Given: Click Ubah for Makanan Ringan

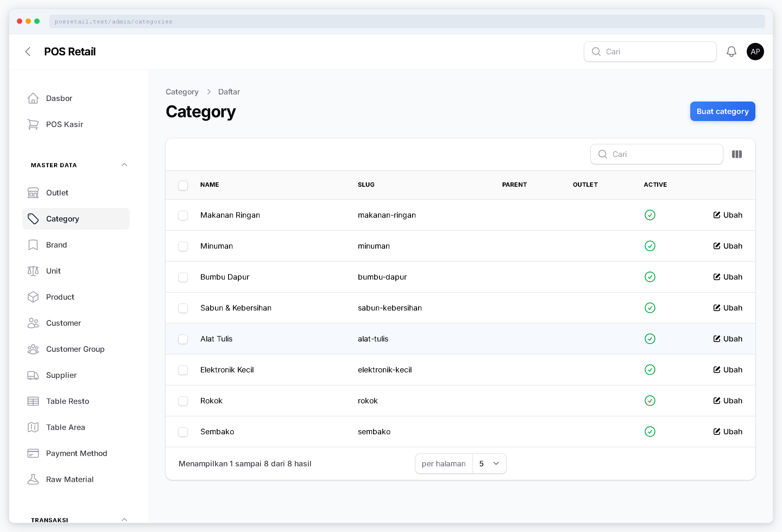Looking at the screenshot, I should pyautogui.click(x=727, y=215).
